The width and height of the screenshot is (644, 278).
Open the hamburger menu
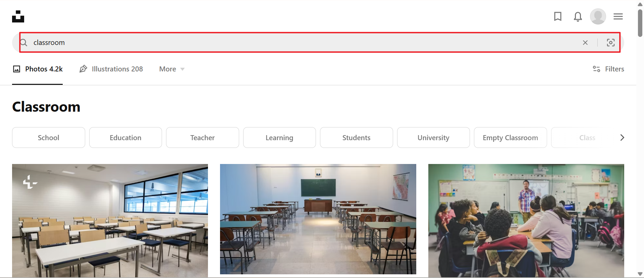click(x=618, y=16)
